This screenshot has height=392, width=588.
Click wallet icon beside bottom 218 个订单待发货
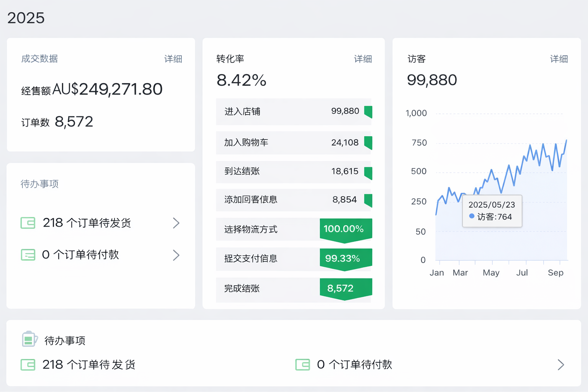28,365
